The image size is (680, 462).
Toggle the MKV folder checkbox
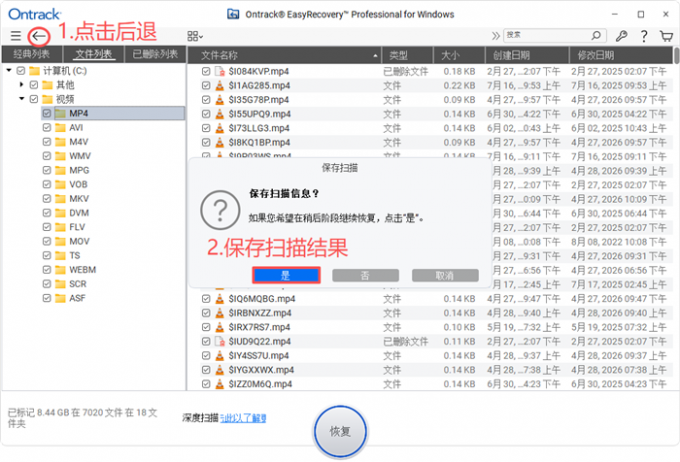pos(47,198)
